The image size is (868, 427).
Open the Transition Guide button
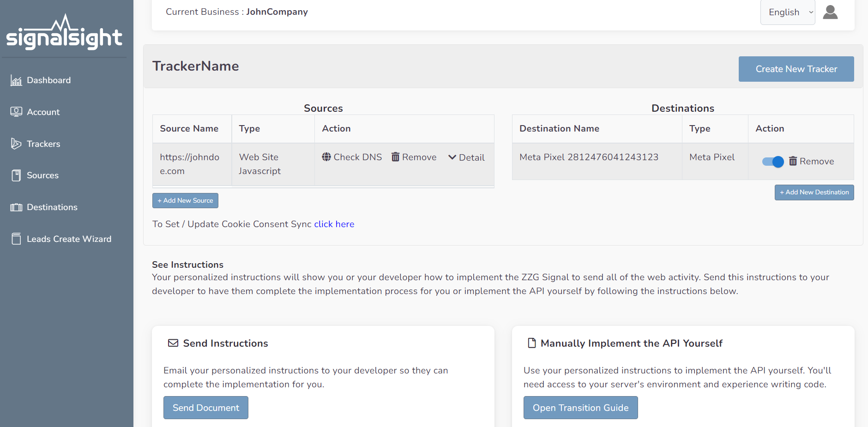point(581,408)
